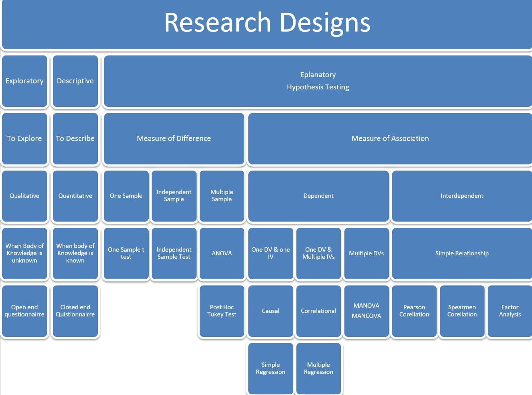This screenshot has width=532, height=395.
Task: Click the To Describe box
Action: coord(75,138)
